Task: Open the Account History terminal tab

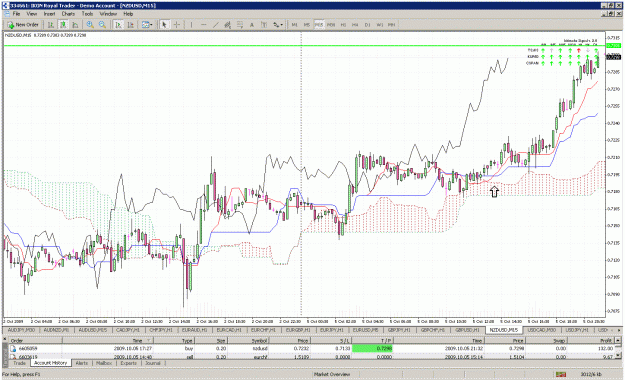Action: tap(50, 363)
